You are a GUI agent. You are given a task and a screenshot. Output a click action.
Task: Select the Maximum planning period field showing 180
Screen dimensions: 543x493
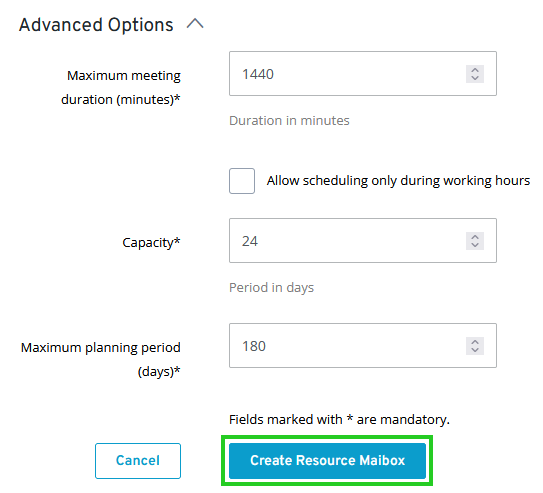363,346
